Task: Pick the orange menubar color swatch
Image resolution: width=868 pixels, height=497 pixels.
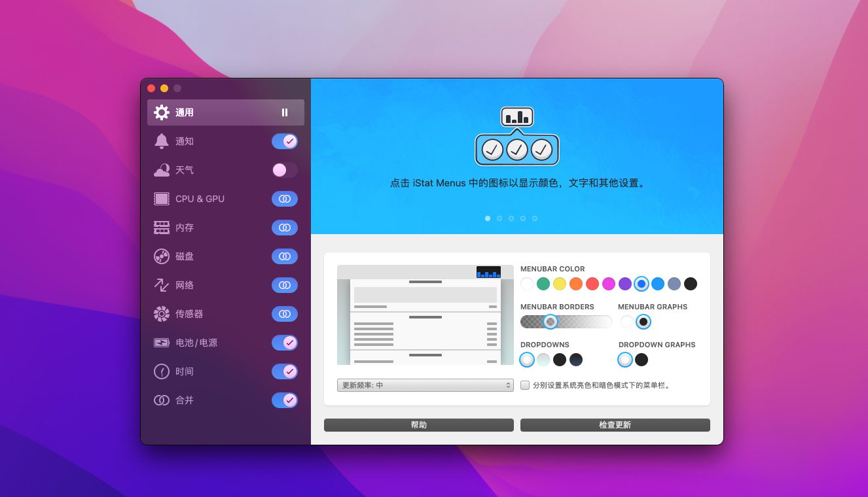Action: pos(576,284)
